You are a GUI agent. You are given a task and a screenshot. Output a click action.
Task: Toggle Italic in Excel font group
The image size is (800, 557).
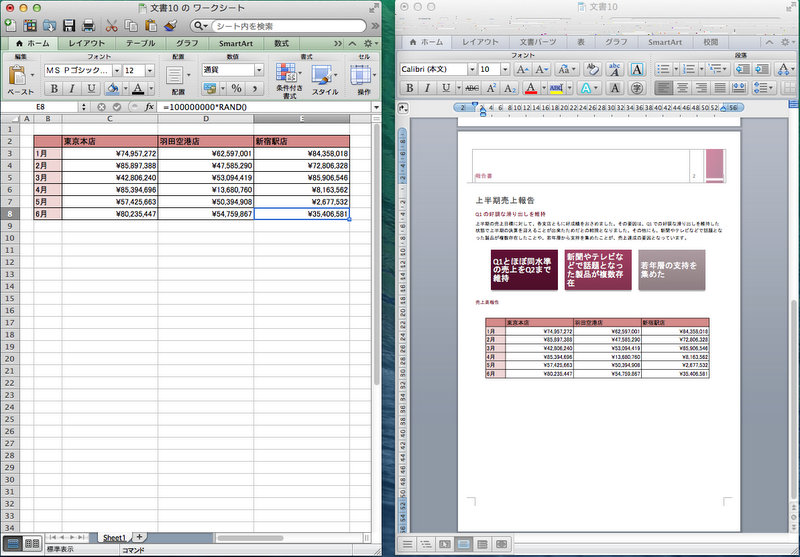coord(72,89)
